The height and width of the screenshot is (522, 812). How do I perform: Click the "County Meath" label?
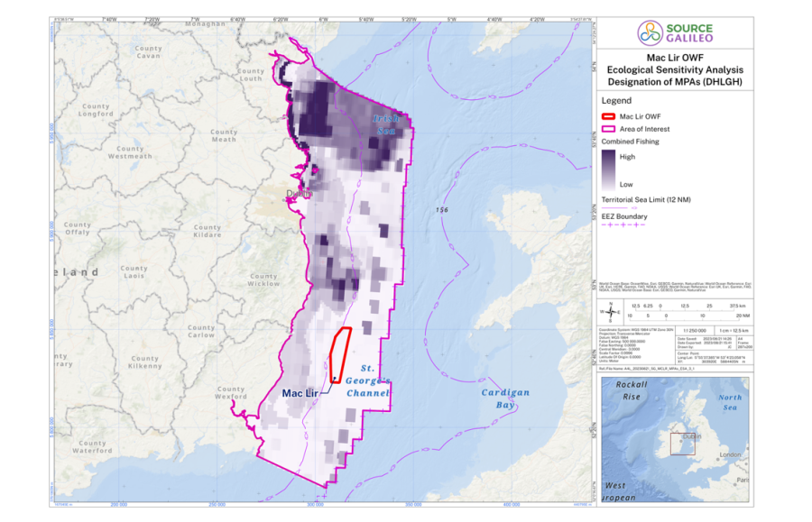(224, 135)
